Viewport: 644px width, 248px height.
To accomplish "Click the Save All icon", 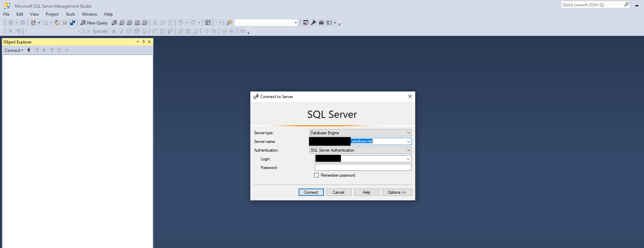I will pyautogui.click(x=73, y=23).
